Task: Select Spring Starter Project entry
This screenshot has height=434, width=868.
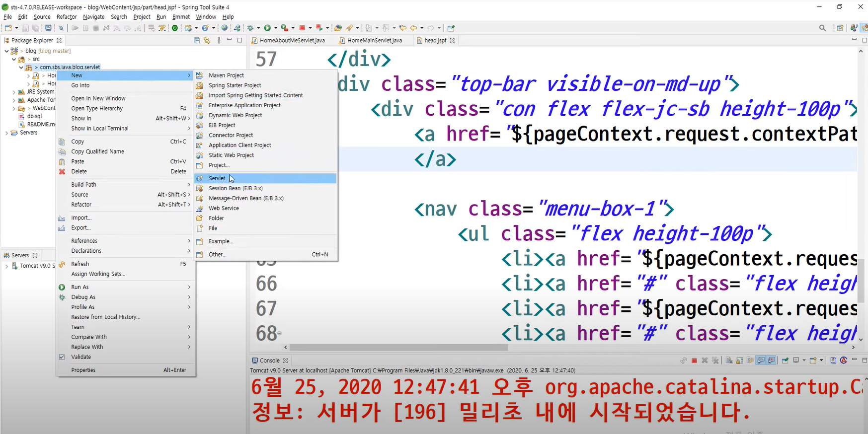Action: pyautogui.click(x=265, y=85)
